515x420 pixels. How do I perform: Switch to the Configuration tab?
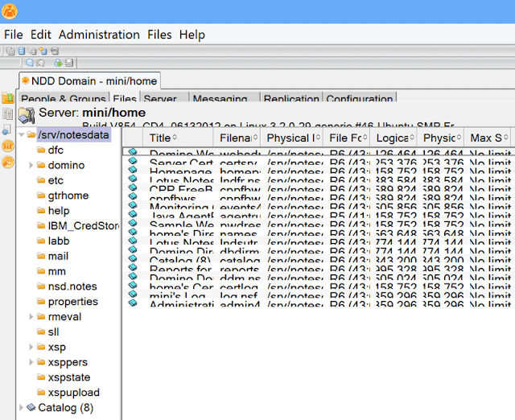pyautogui.click(x=360, y=97)
